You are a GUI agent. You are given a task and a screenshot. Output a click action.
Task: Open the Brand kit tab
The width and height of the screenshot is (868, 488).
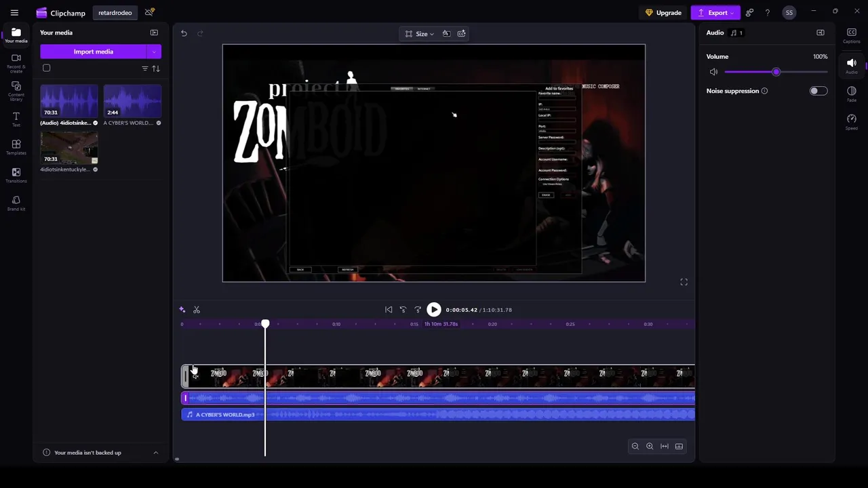pyautogui.click(x=16, y=203)
